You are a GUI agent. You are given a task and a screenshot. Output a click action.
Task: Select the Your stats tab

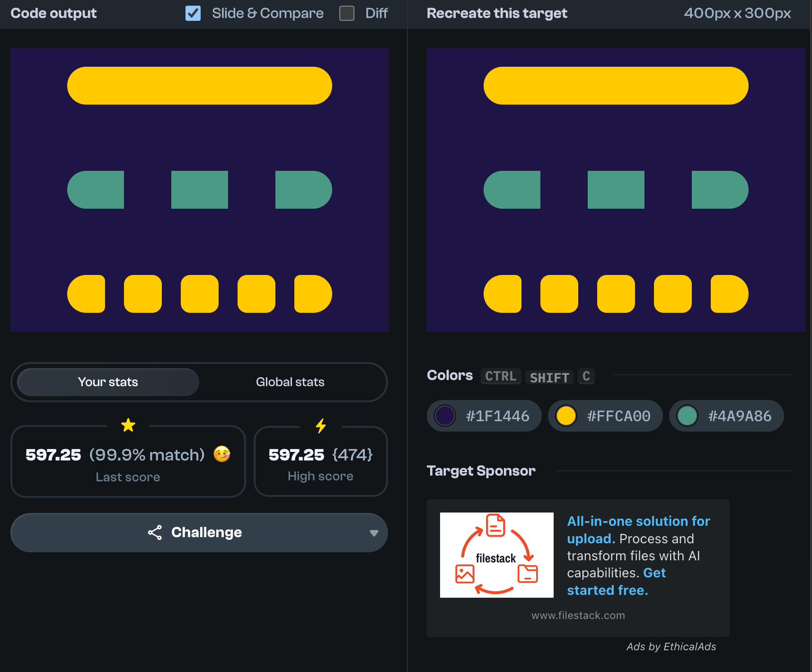108,382
